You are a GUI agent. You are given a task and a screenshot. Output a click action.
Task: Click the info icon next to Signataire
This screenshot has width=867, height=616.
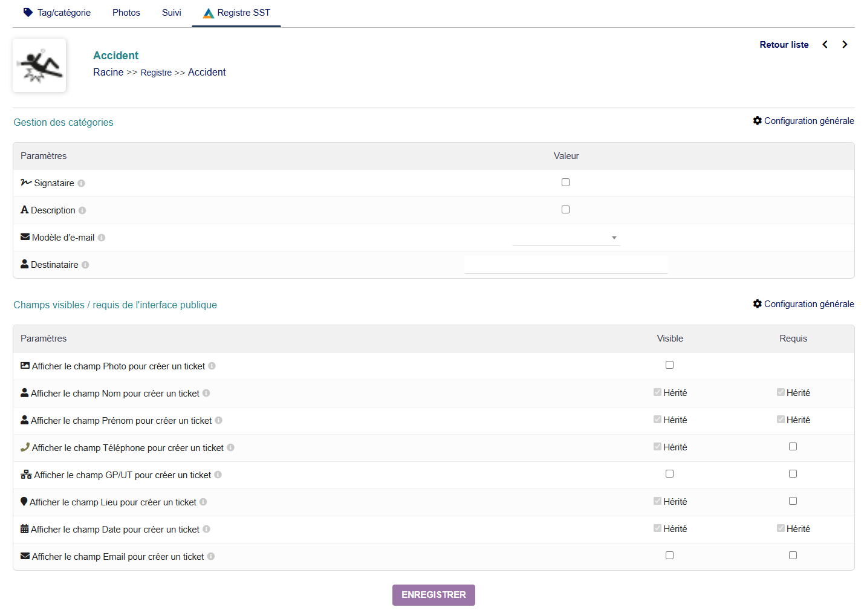(x=81, y=183)
